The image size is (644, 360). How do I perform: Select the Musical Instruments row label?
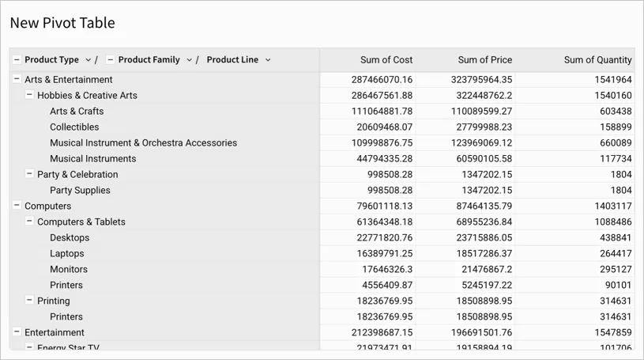92,158
